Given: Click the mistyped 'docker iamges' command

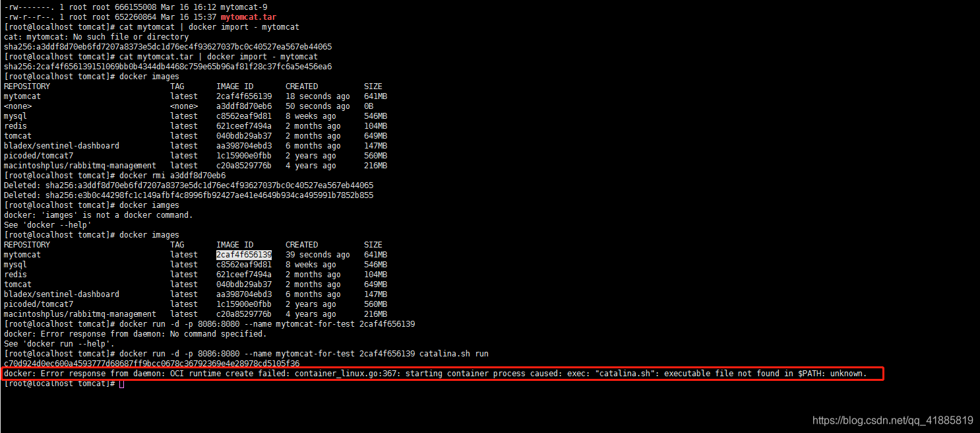Looking at the screenshot, I should (x=149, y=205).
